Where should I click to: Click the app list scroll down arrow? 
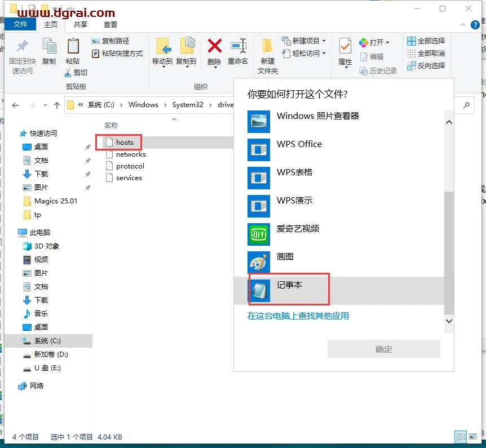pos(449,321)
